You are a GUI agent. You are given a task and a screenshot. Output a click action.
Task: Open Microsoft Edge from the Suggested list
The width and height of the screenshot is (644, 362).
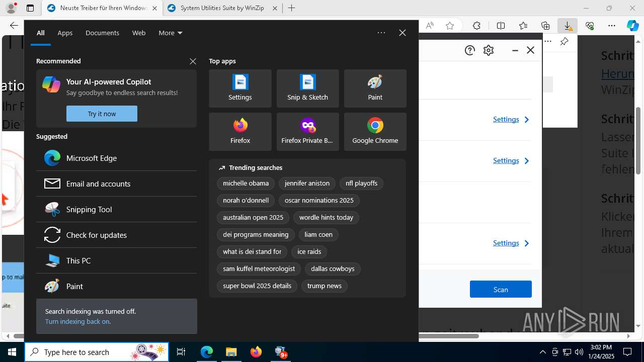pos(116,158)
